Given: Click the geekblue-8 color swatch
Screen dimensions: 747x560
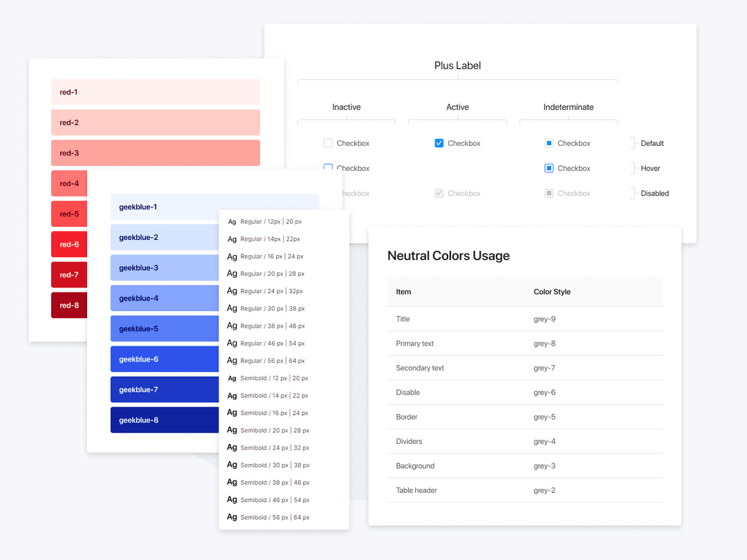Looking at the screenshot, I should click(x=164, y=420).
